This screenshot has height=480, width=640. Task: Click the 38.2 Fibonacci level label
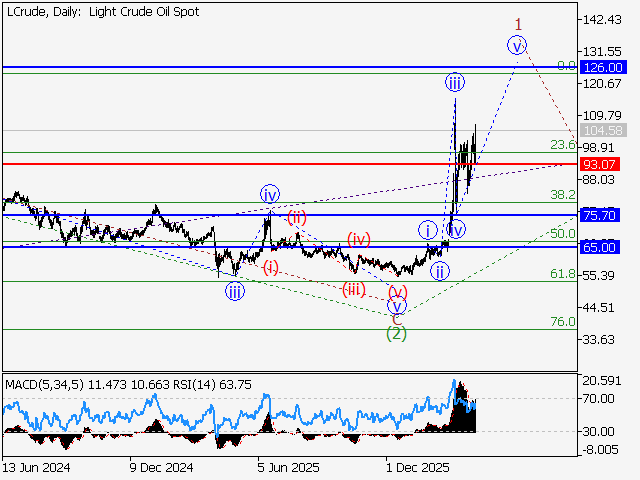pos(563,195)
